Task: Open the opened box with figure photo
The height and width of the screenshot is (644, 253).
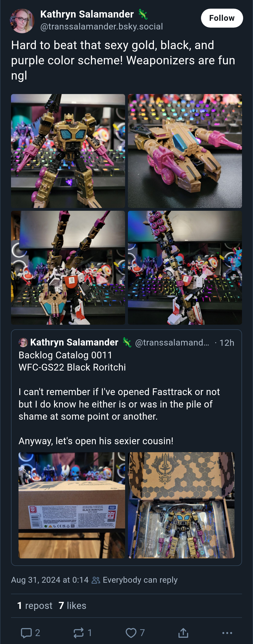Action: click(x=181, y=505)
